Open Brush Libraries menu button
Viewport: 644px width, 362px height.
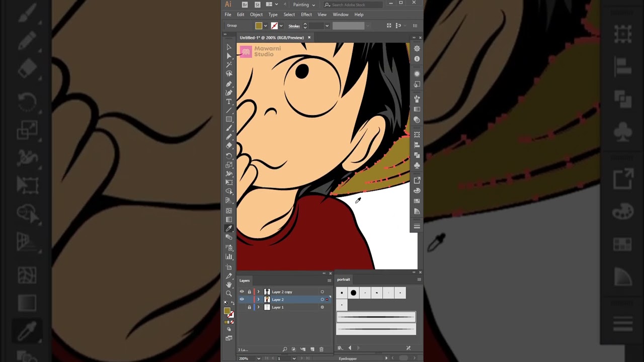point(340,348)
